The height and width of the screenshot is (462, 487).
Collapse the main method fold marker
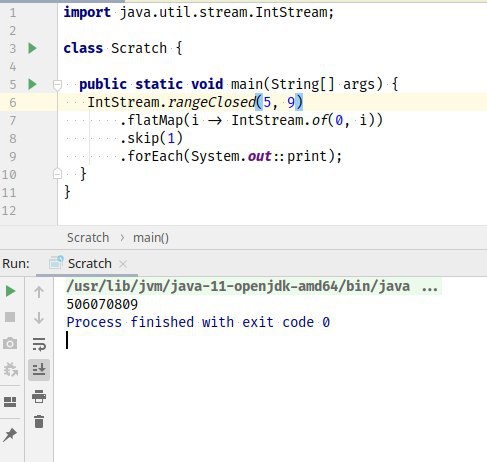click(x=57, y=85)
